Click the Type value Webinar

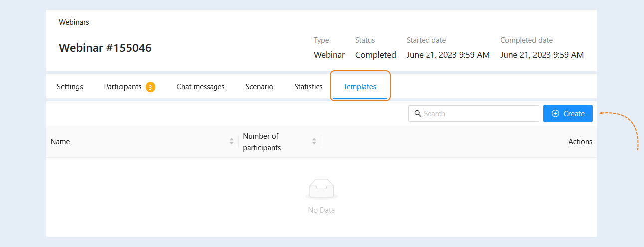point(329,55)
